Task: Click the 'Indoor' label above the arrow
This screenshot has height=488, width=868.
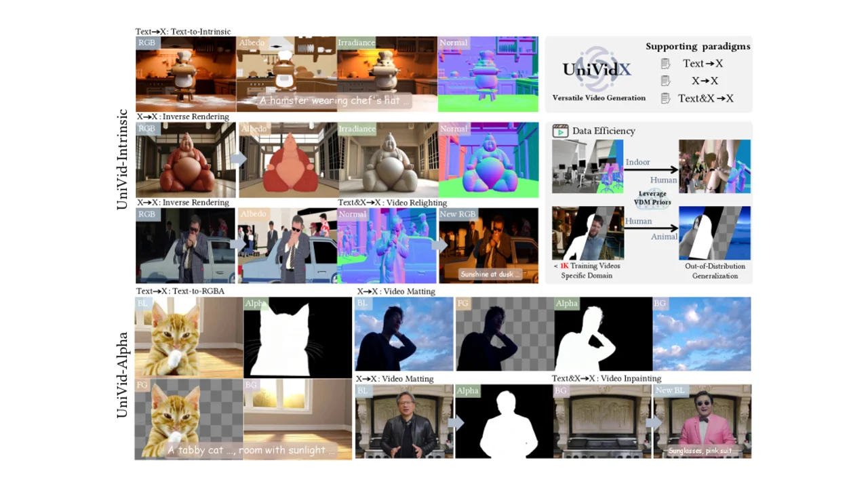Action: coord(637,163)
